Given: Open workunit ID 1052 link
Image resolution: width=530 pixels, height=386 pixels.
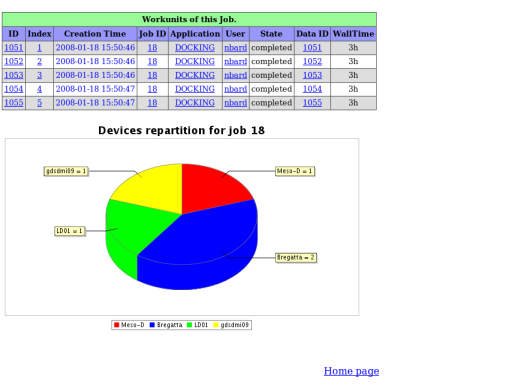Looking at the screenshot, I should 14,62.
